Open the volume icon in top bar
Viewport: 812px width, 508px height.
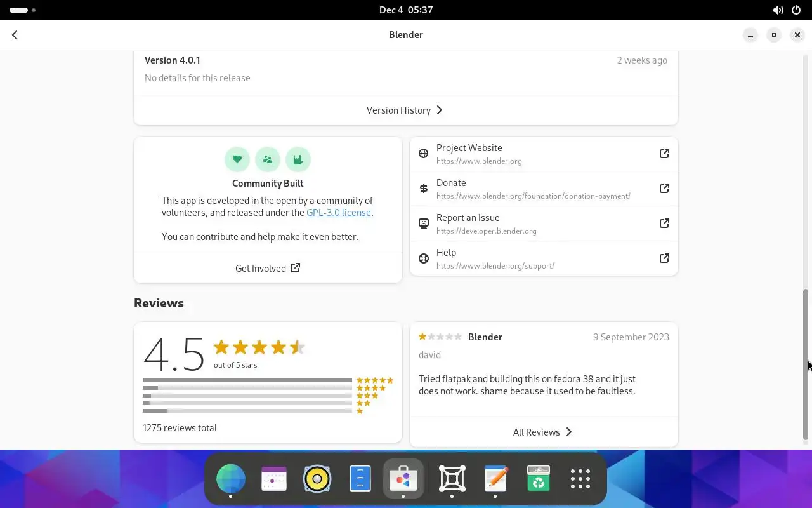click(x=778, y=10)
